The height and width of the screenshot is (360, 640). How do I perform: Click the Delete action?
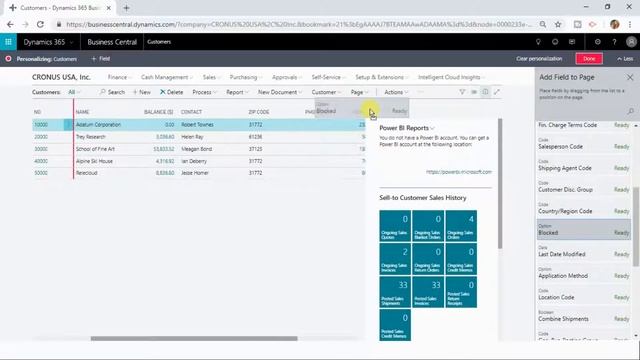pyautogui.click(x=171, y=92)
